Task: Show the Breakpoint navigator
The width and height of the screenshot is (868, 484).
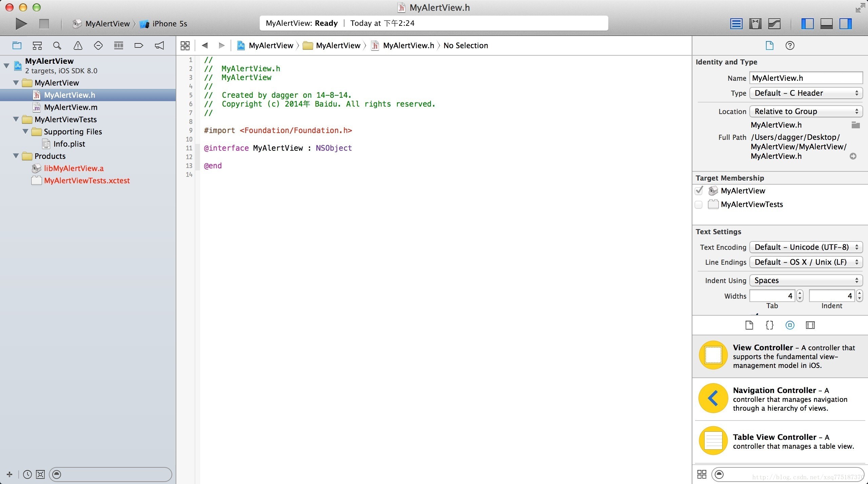Action: (x=139, y=45)
